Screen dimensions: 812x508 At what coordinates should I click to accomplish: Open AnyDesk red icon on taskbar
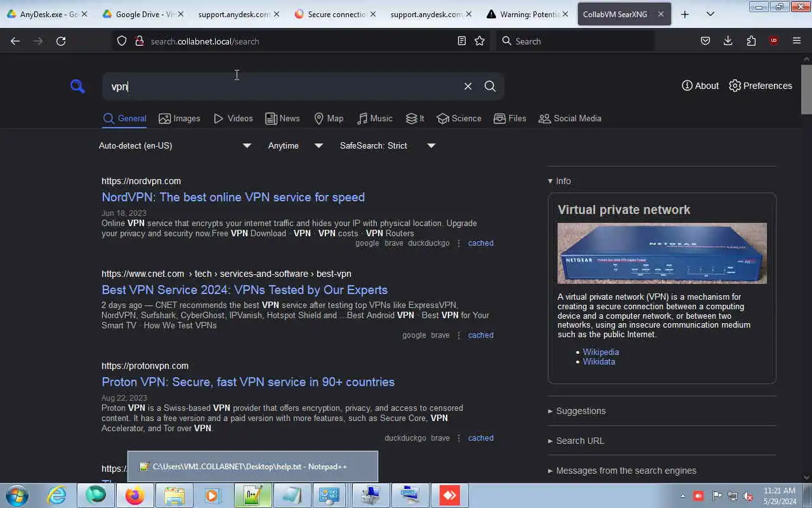tap(450, 495)
